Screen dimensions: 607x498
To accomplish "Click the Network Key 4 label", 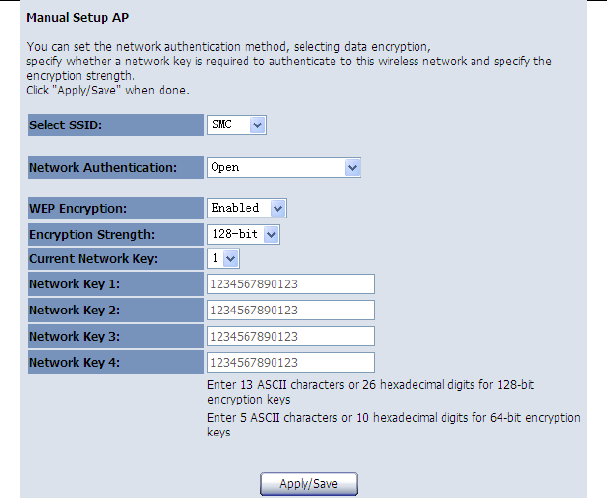I will pos(75,363).
